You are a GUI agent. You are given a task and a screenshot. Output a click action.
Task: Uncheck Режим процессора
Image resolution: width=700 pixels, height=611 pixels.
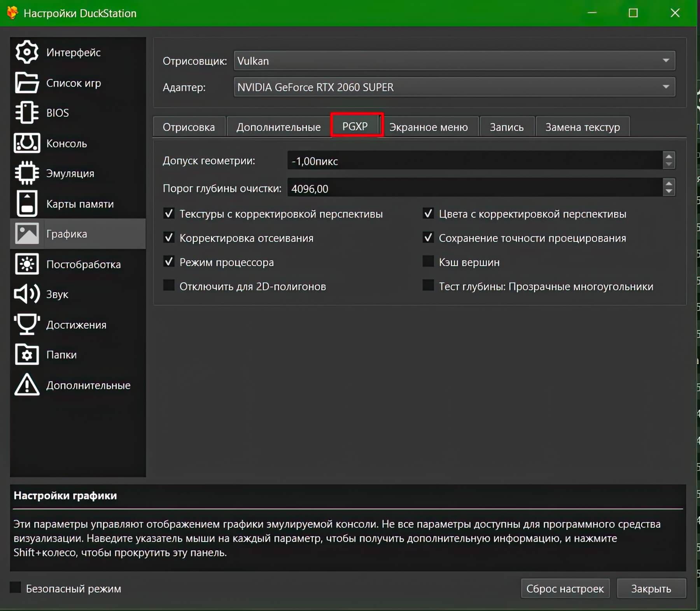169,262
